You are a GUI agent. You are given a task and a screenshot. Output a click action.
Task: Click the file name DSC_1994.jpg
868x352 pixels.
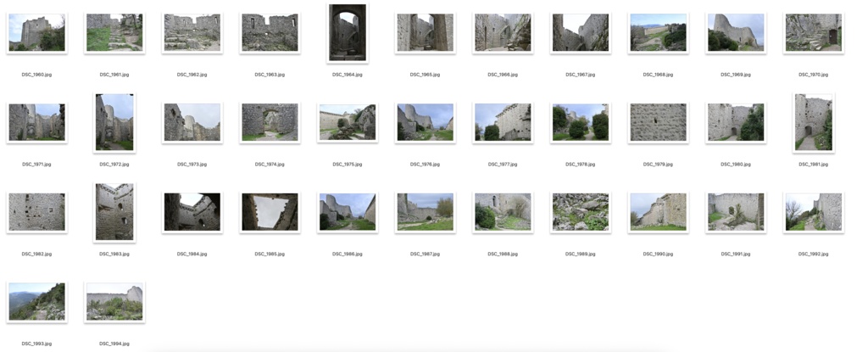click(114, 344)
